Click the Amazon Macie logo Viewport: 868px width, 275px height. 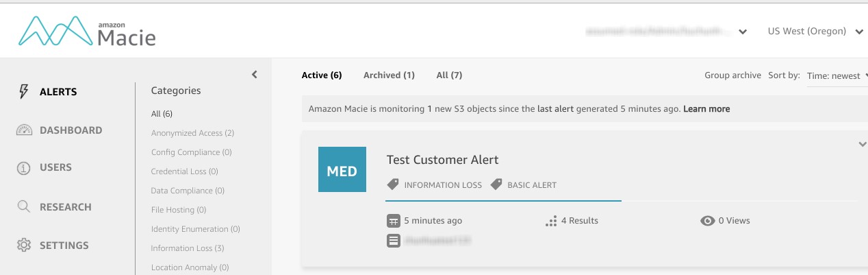click(88, 32)
